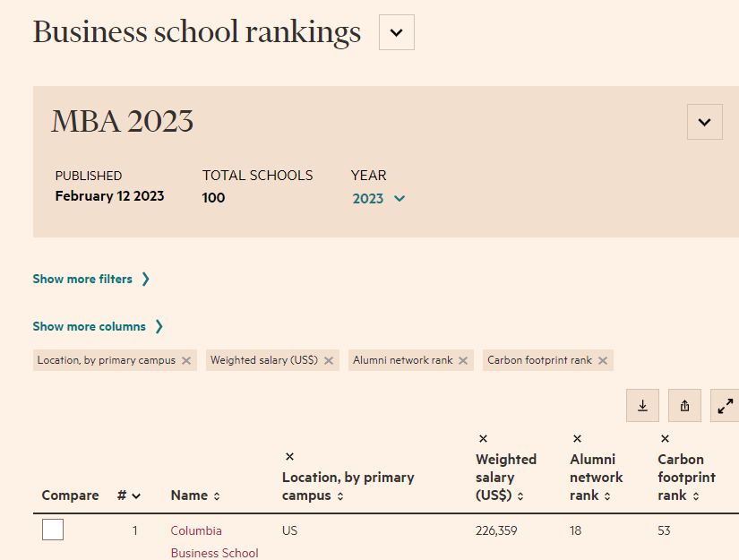Remove the Weighted salary (US$) filter chip
Screen dimensions: 739x560
click(x=330, y=359)
